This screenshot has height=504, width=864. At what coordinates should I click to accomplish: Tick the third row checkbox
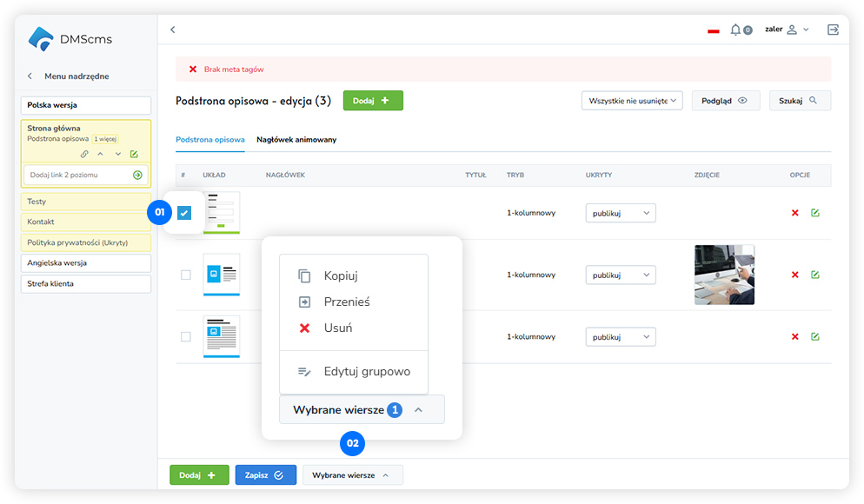click(185, 336)
